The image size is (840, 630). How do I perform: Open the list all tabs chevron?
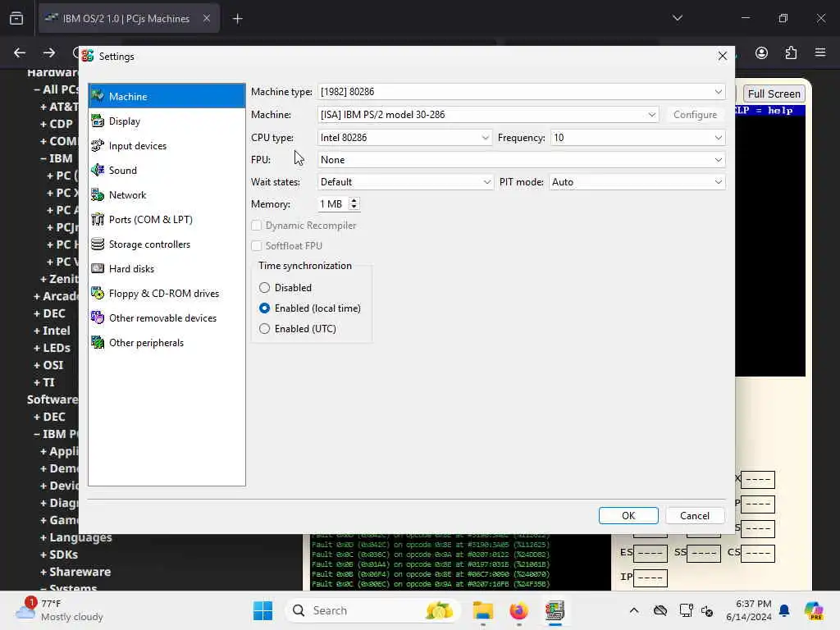[x=677, y=18]
